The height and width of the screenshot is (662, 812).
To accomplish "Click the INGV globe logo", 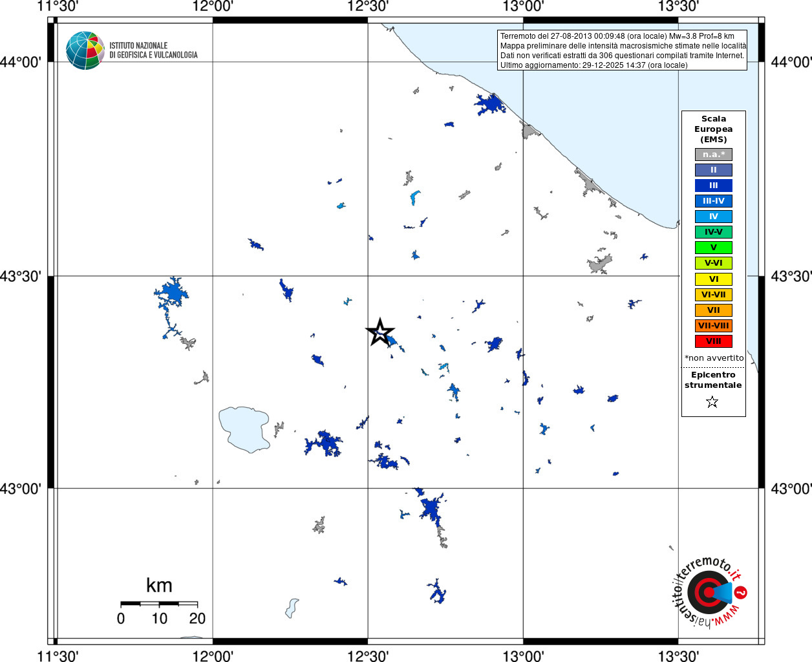I will coord(85,50).
